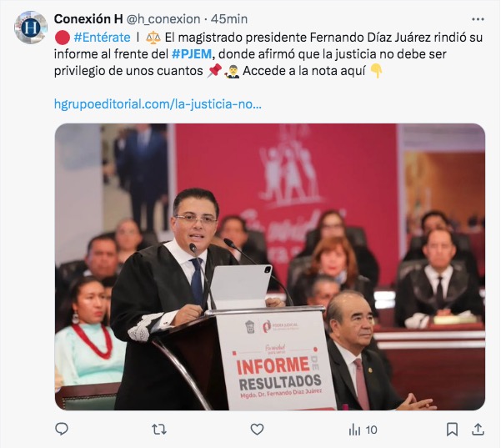View post analytics bar chart icon

click(354, 430)
